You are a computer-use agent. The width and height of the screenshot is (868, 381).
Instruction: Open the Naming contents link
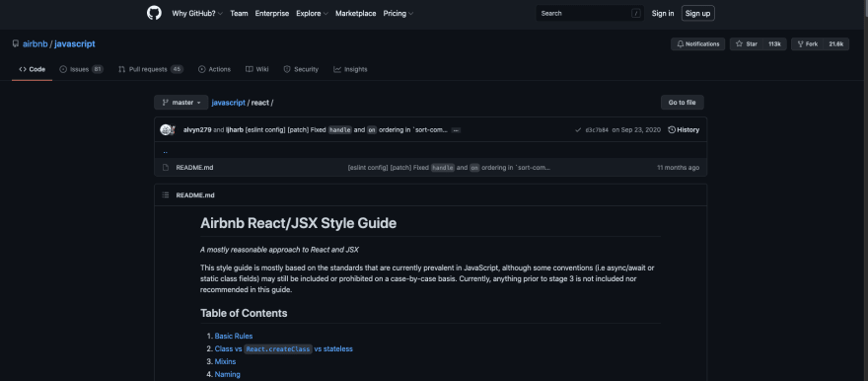tap(228, 374)
